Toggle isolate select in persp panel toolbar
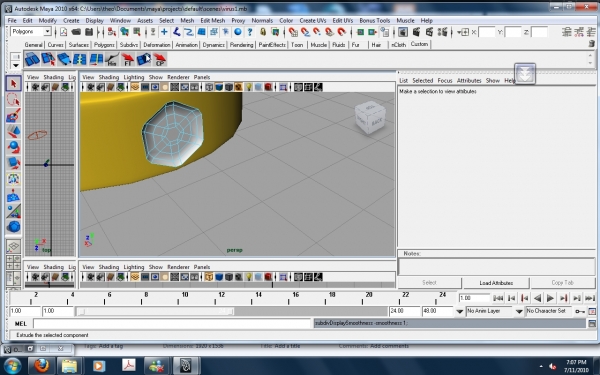600x375 pixels. pyautogui.click(x=283, y=87)
